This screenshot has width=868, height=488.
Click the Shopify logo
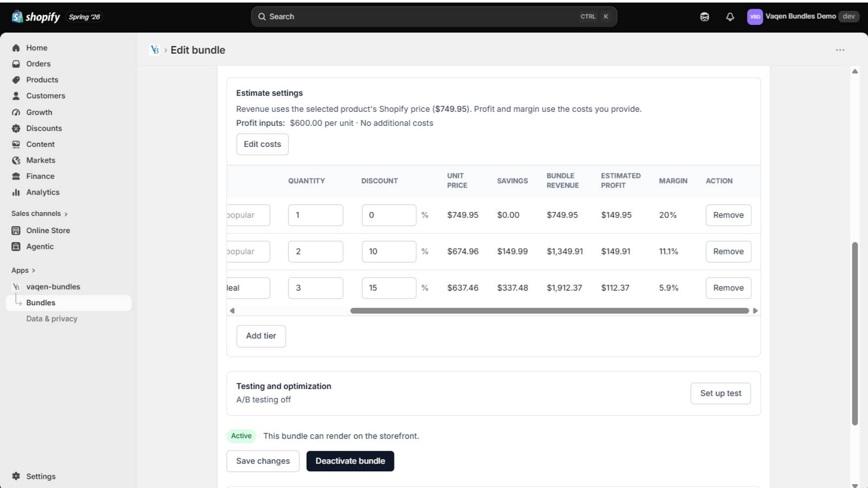click(x=36, y=17)
